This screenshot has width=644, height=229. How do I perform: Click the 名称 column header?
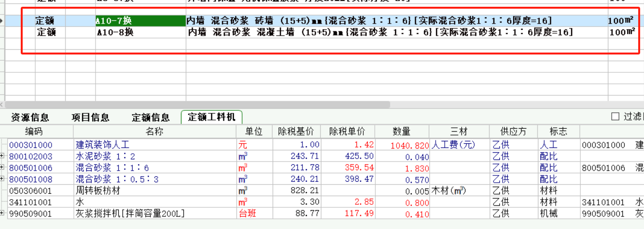(155, 131)
